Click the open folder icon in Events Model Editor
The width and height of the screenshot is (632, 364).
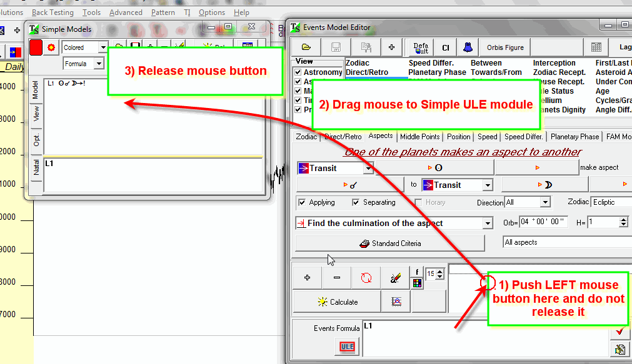pos(306,47)
